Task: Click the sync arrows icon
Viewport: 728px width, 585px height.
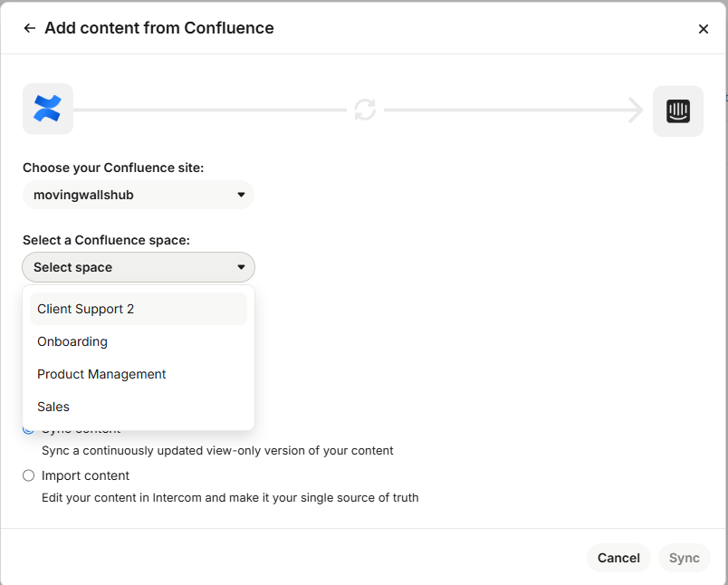Action: 365,110
